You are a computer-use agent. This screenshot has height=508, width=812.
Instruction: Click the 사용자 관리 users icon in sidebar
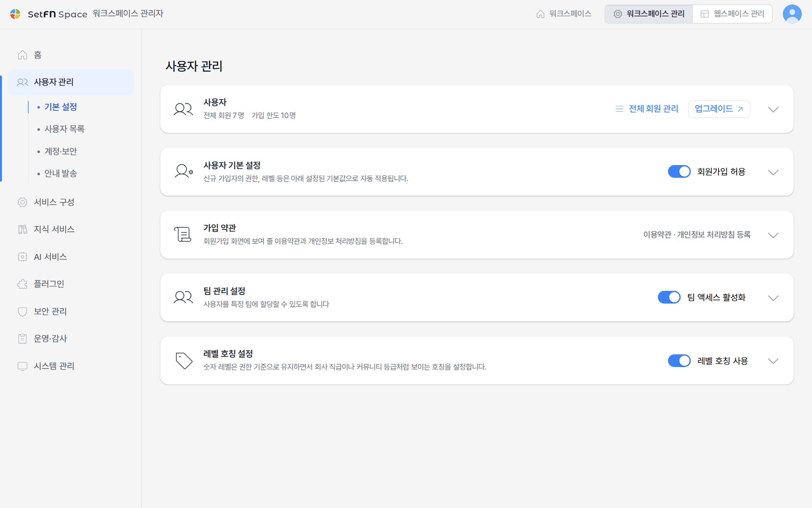pos(22,82)
